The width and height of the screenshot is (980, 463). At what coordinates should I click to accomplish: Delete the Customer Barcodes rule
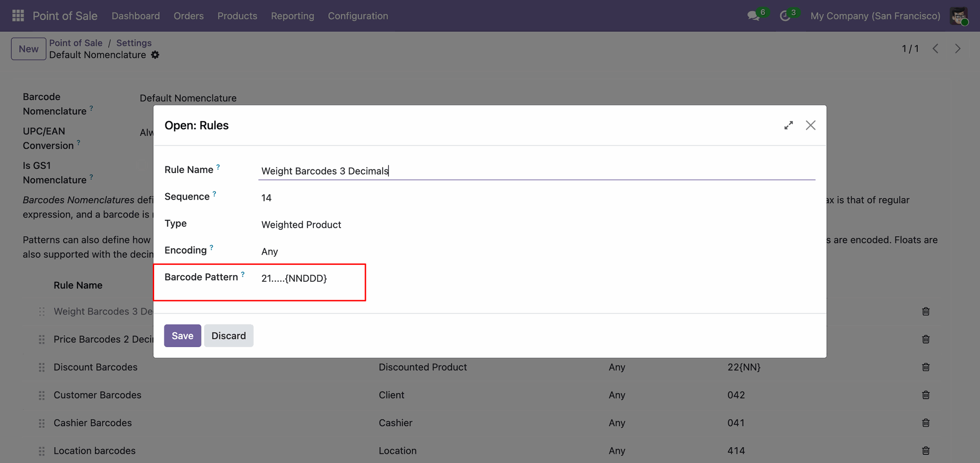(x=925, y=395)
